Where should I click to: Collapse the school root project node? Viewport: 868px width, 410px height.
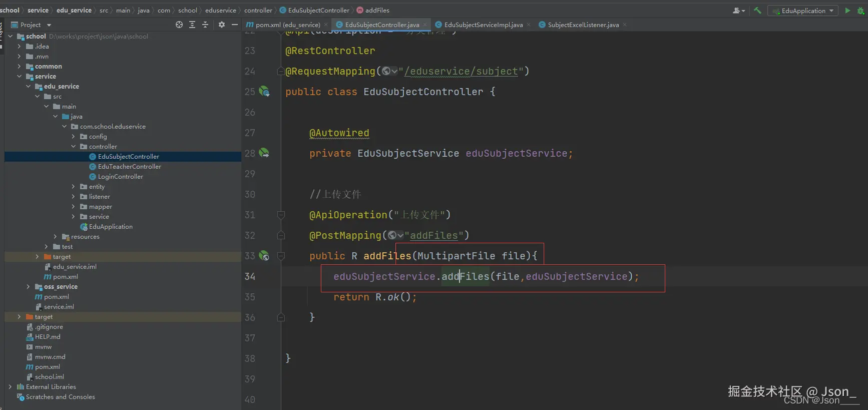coord(11,36)
